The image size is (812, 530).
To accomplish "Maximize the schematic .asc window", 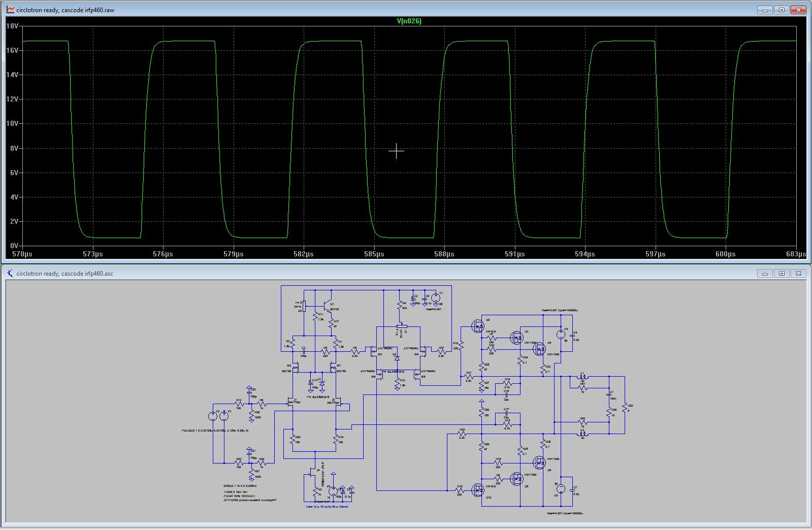I will [x=782, y=273].
